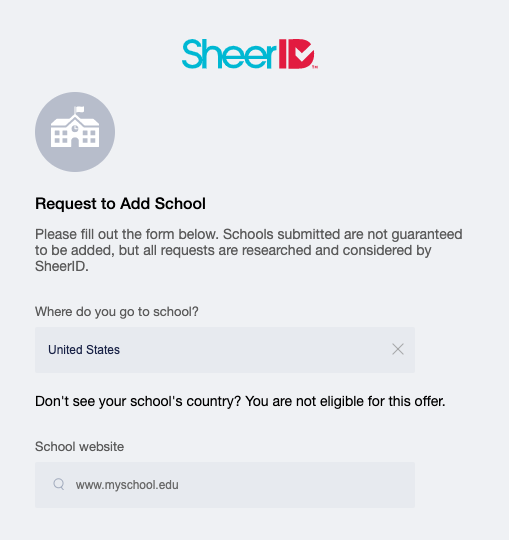
Task: Click the teal Sheer wordmark in logo
Action: (x=229, y=54)
